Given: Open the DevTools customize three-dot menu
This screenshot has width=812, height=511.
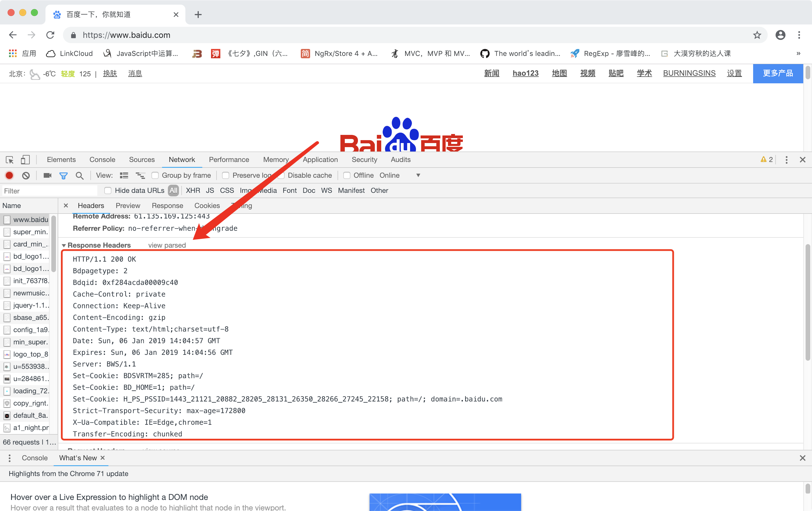Looking at the screenshot, I should tap(786, 160).
